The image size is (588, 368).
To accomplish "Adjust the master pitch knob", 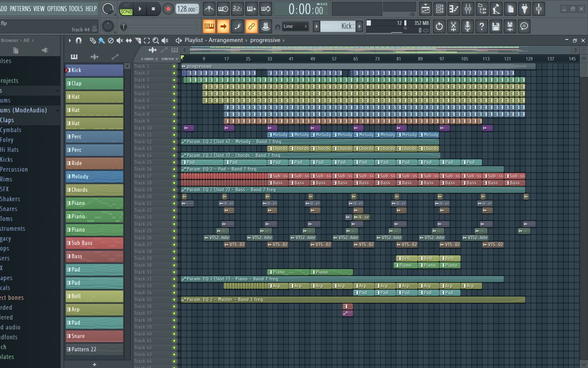I will tap(109, 26).
